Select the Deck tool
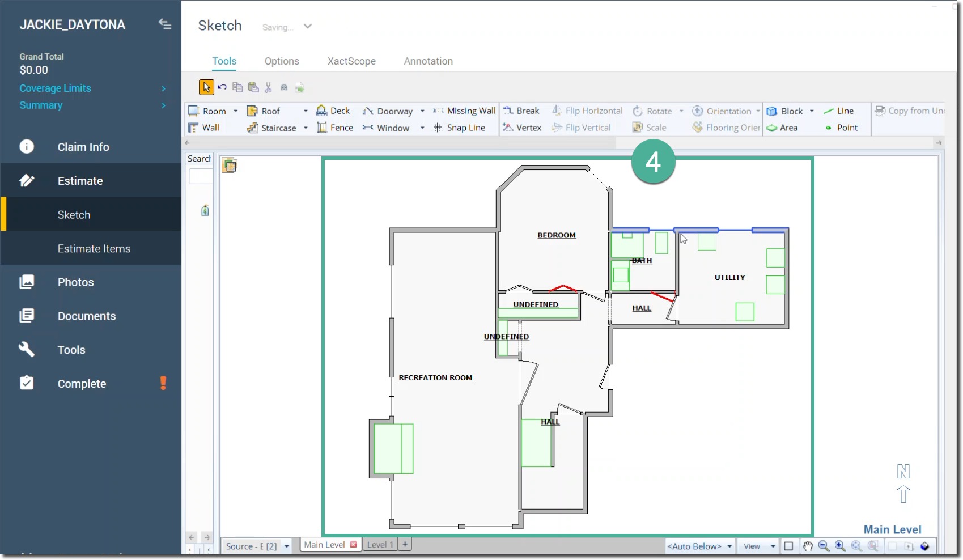963x560 pixels. [x=333, y=111]
